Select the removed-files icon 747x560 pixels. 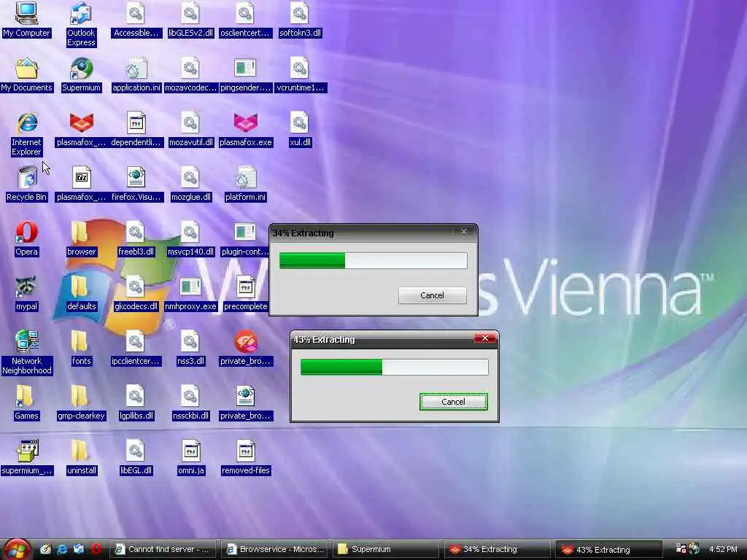tap(245, 451)
